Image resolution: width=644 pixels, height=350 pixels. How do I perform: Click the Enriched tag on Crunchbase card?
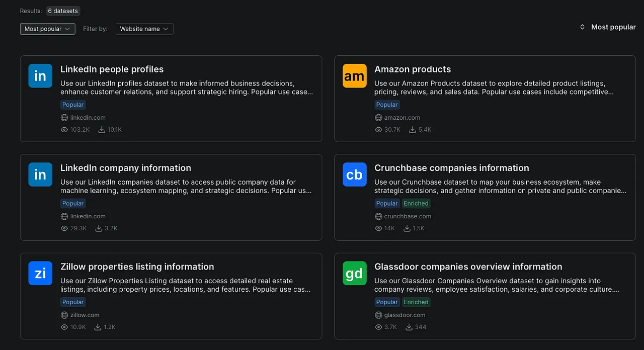coord(416,203)
